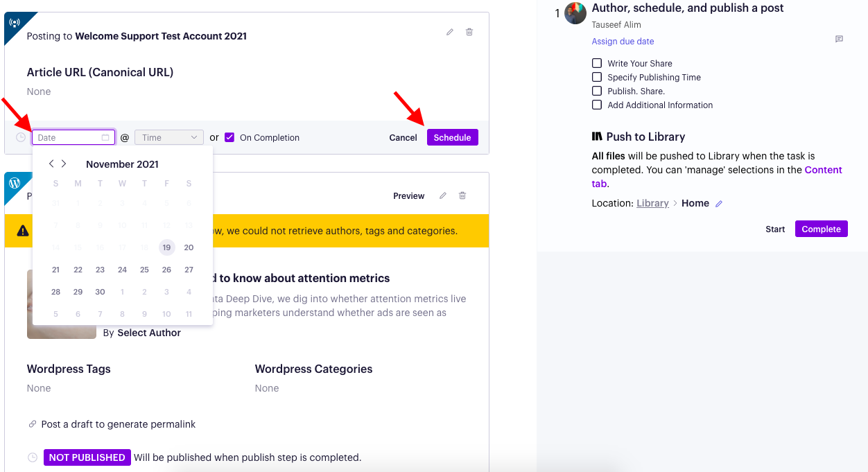Click the 'Content tab' link

tap(823, 169)
